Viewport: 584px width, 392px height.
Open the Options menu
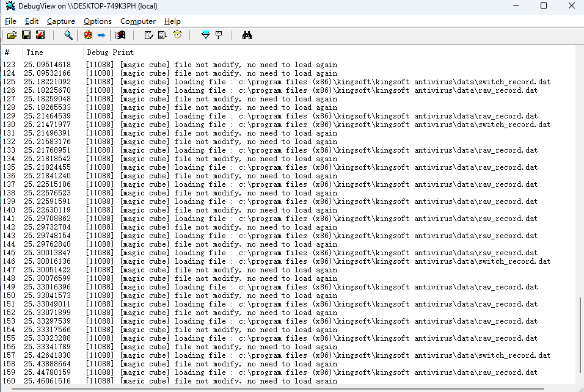tap(98, 21)
